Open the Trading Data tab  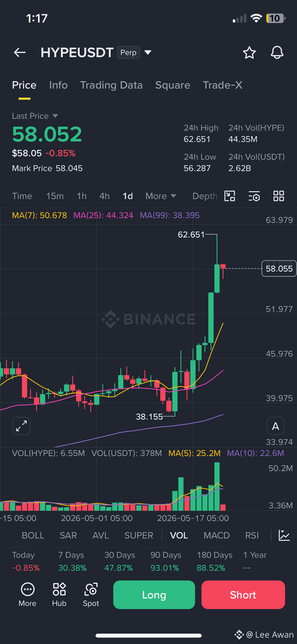click(x=111, y=85)
